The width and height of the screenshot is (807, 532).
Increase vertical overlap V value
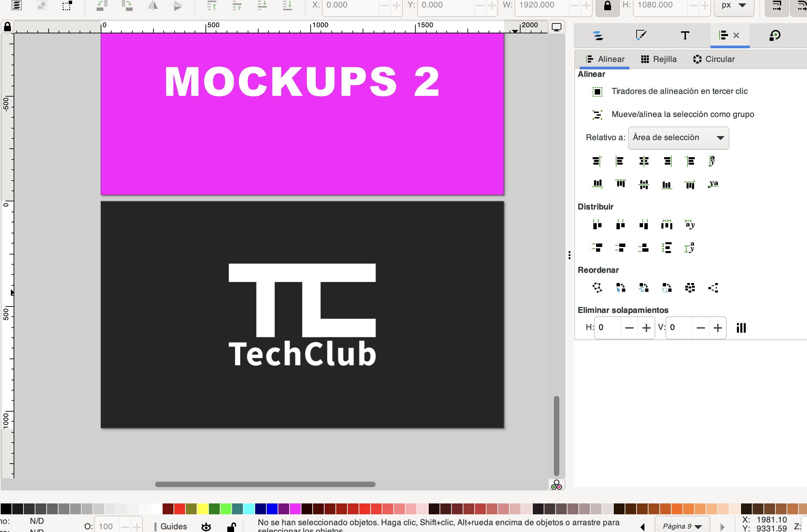coord(718,328)
